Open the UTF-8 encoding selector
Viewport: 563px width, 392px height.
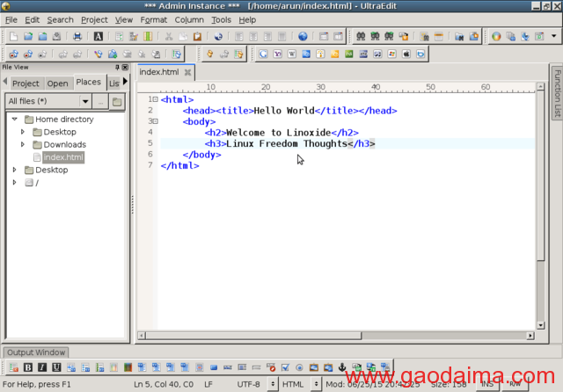click(273, 384)
